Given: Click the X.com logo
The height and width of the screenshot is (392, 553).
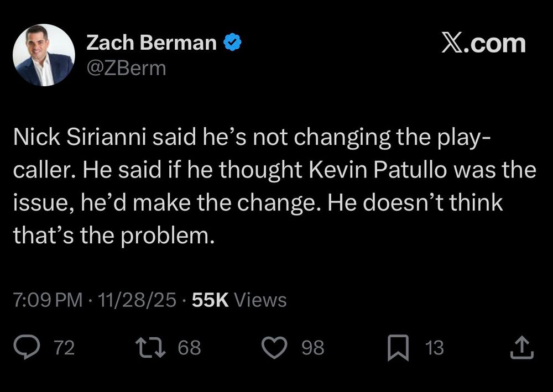Looking at the screenshot, I should (x=483, y=43).
